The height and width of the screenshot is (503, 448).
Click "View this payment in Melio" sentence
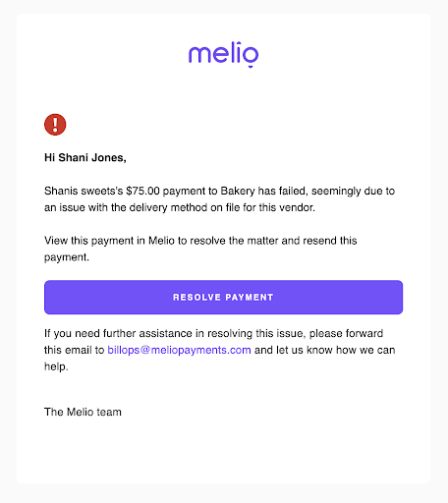click(109, 241)
